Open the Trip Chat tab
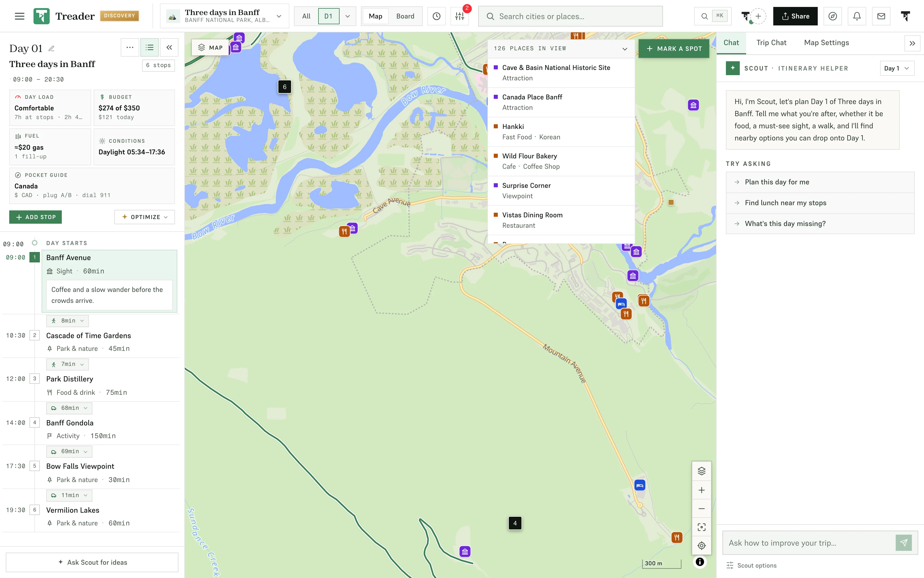Screen dimensions: 924x578 pos(771,43)
